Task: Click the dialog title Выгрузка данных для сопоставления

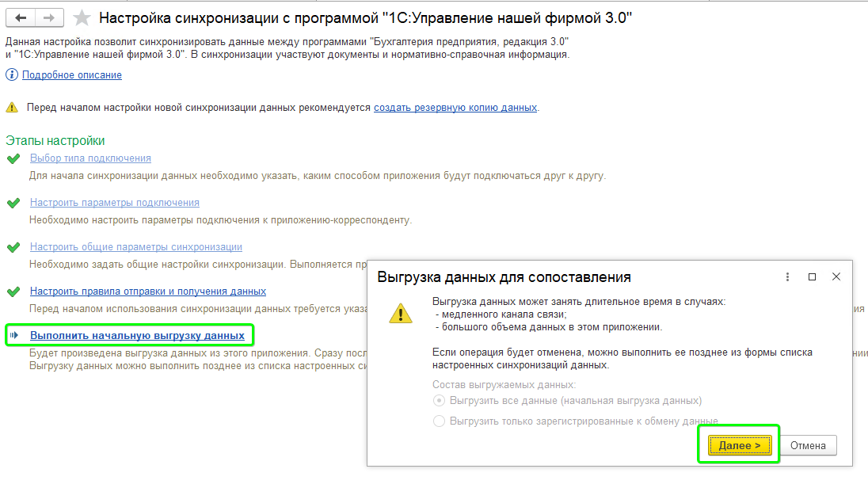Action: 504,277
